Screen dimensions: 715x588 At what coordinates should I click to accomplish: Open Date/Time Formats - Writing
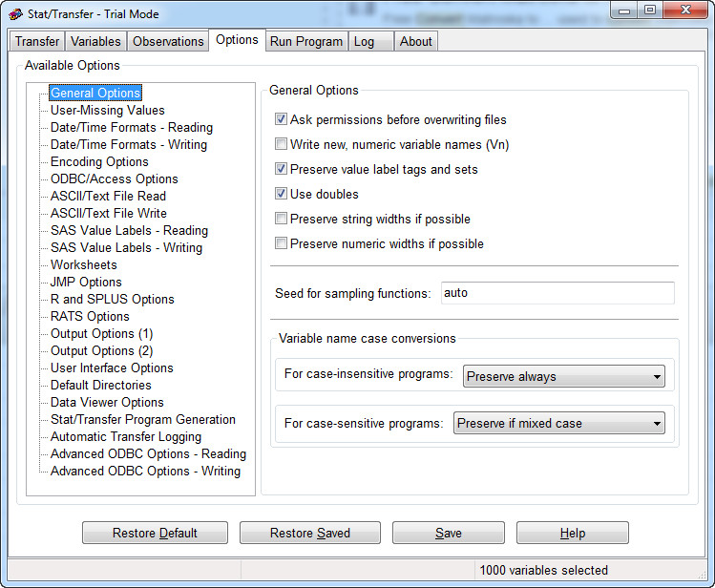pyautogui.click(x=129, y=144)
